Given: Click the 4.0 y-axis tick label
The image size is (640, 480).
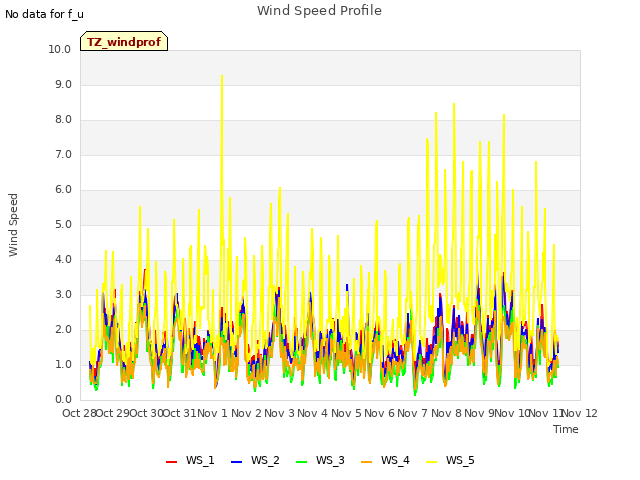Looking at the screenshot, I should [x=63, y=260].
